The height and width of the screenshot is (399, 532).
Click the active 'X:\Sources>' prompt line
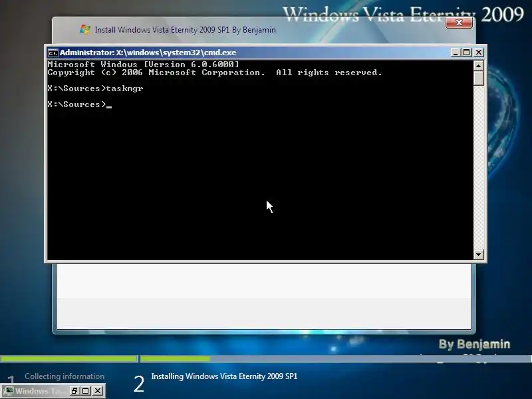pyautogui.click(x=79, y=104)
